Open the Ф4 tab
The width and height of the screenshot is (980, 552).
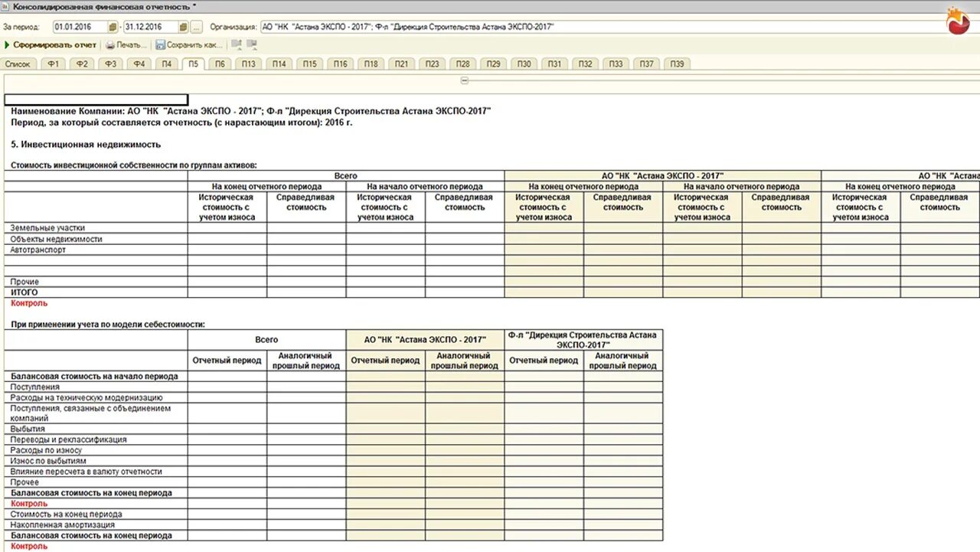point(139,64)
